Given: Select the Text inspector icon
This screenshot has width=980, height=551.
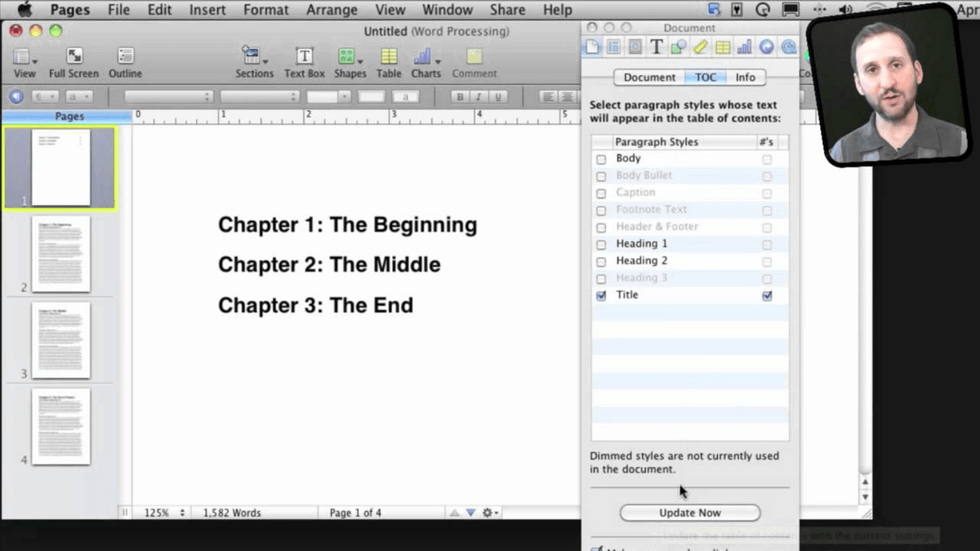Looking at the screenshot, I should click(x=657, y=47).
